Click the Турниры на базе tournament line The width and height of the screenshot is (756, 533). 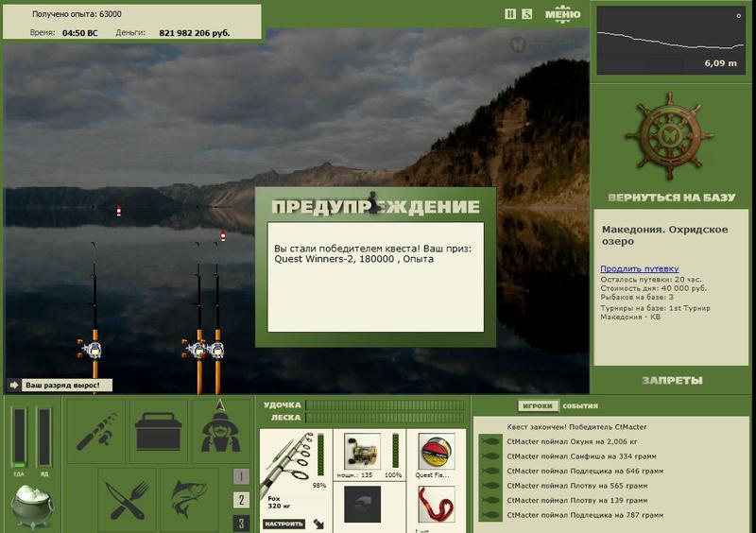(x=655, y=312)
